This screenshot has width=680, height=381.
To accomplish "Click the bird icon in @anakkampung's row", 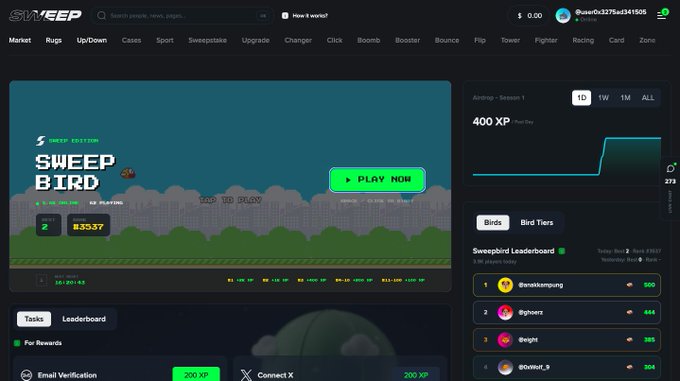I will click(x=630, y=285).
